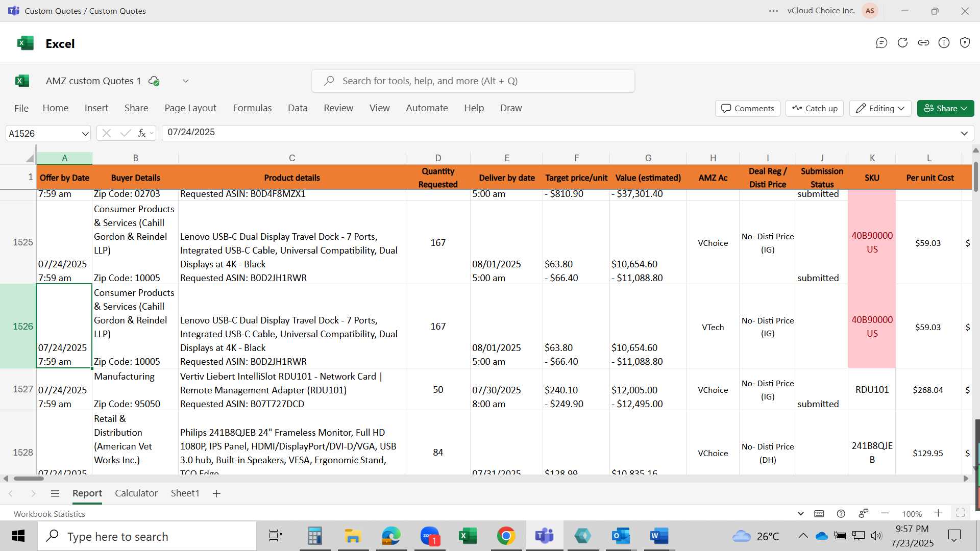This screenshot has height=551, width=980.
Task: Open the Data ribbon tab
Action: pos(298,108)
